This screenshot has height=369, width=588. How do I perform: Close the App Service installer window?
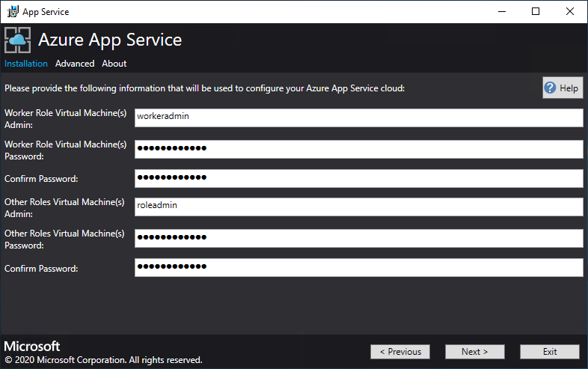tap(570, 11)
